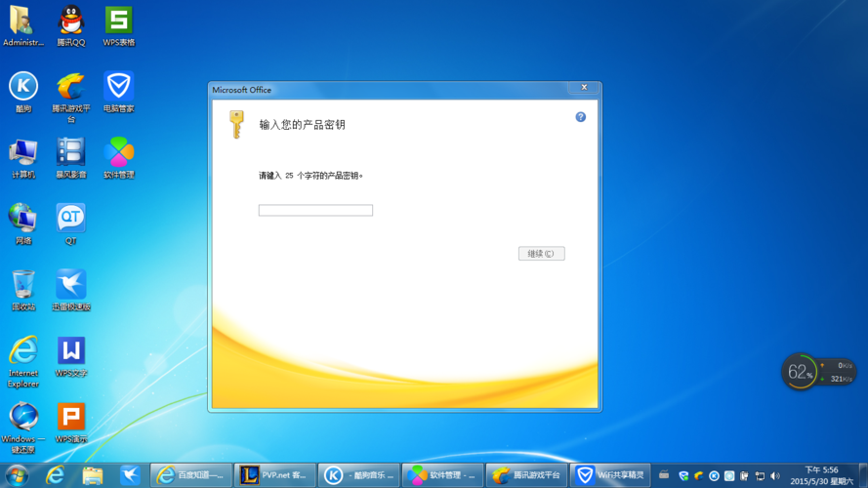
Task: Select the 网络 desktop icon
Action: 23,224
